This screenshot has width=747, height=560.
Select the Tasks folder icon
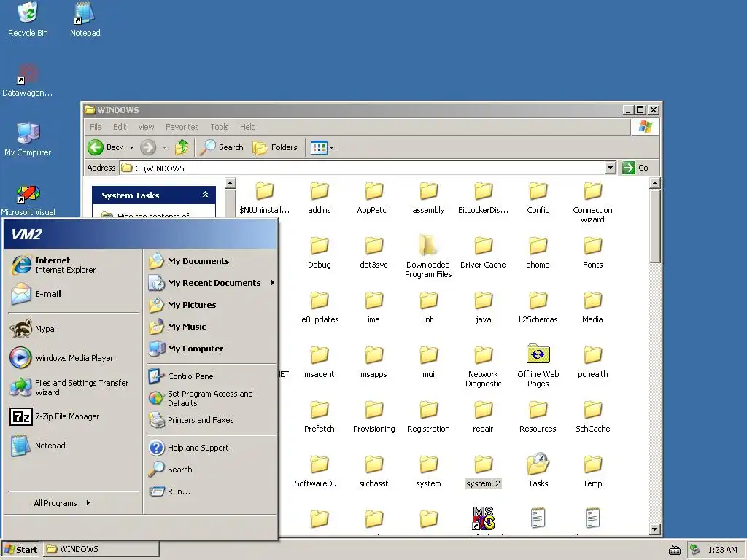click(x=538, y=470)
